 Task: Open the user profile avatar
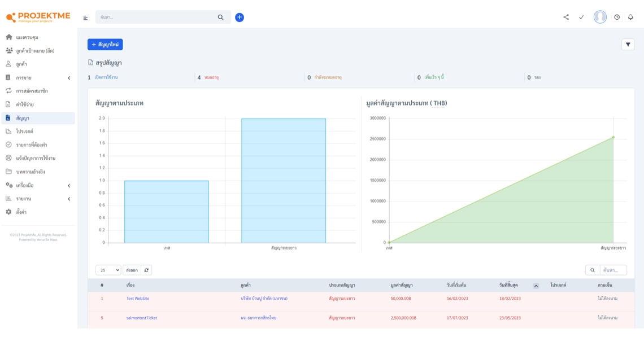pyautogui.click(x=600, y=17)
